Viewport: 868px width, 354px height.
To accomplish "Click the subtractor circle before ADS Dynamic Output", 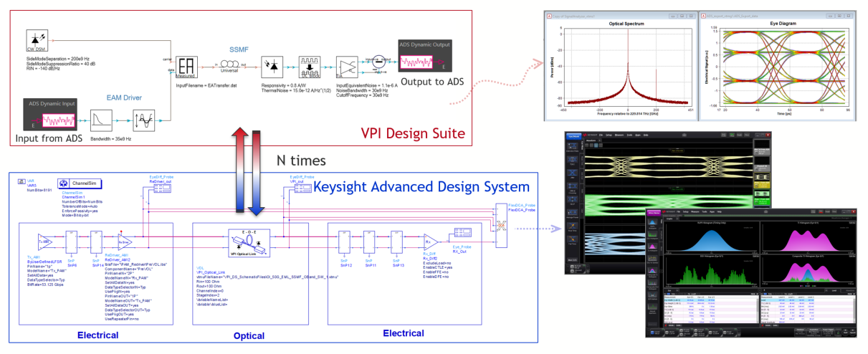I will [x=378, y=63].
